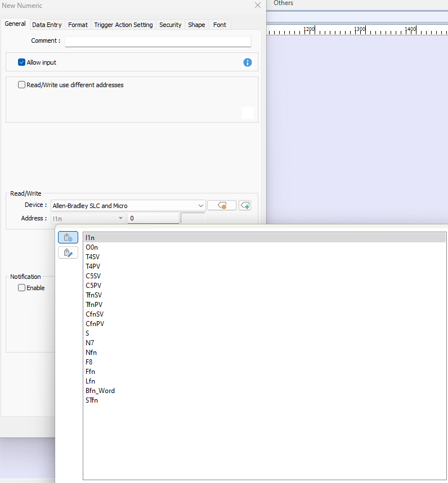Screen dimensions: 448x483
Task: Choose T4PV address type
Action: click(265, 267)
